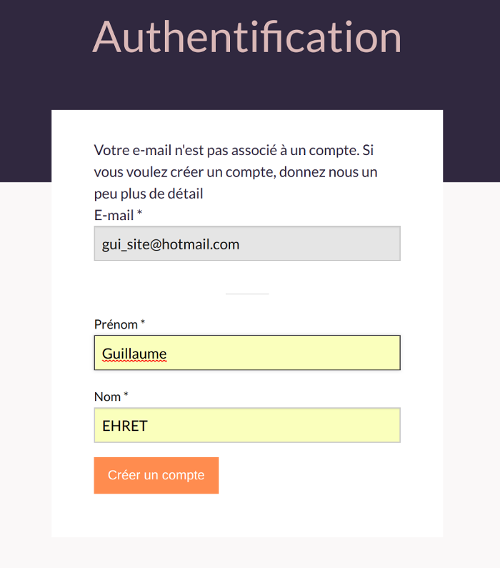
Task: Click the gui_site@hotmail.com address text
Action: [x=171, y=245]
